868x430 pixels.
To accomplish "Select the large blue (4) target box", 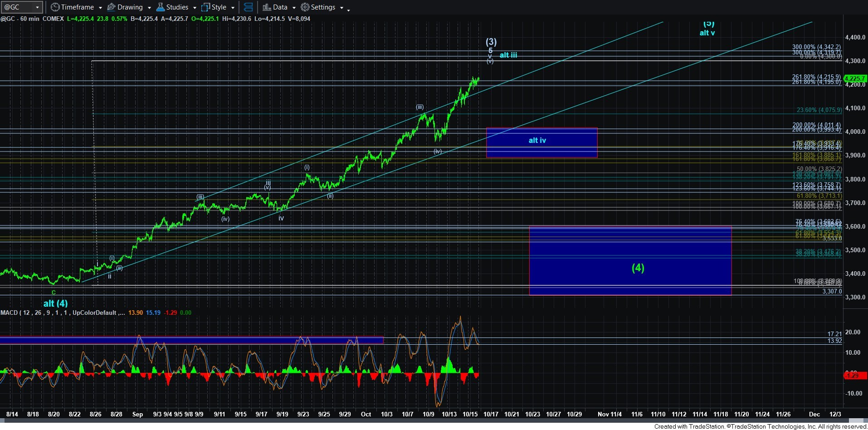I will pyautogui.click(x=630, y=261).
